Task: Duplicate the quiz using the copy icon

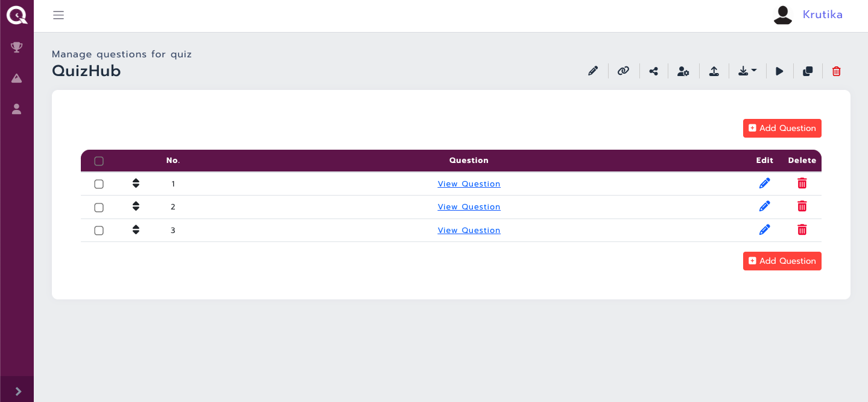Action: (x=808, y=71)
